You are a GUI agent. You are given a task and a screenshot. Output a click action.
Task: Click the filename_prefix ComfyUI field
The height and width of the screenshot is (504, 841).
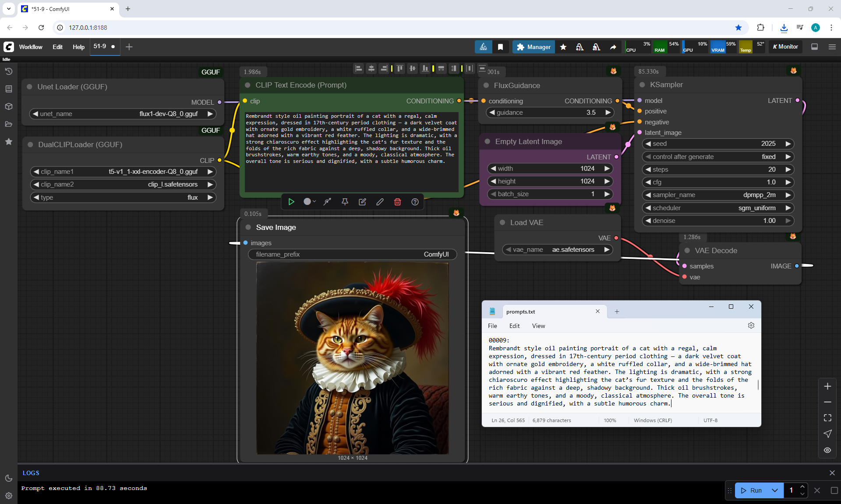[x=352, y=254]
